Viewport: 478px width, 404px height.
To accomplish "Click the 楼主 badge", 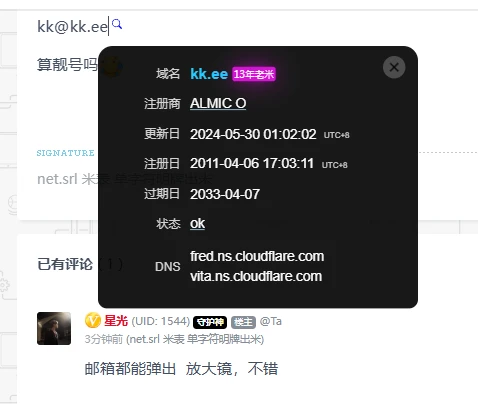I will click(243, 322).
